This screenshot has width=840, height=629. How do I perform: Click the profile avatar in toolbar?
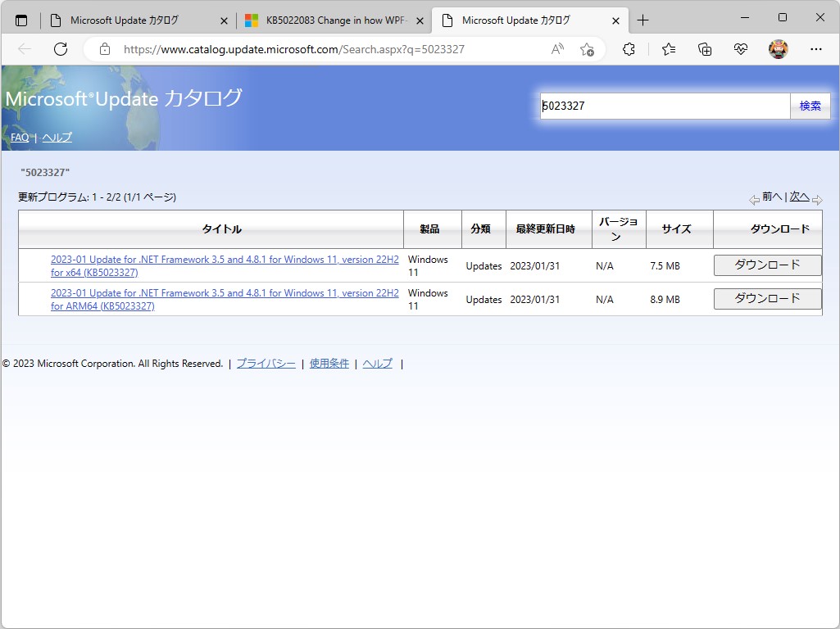click(x=777, y=49)
